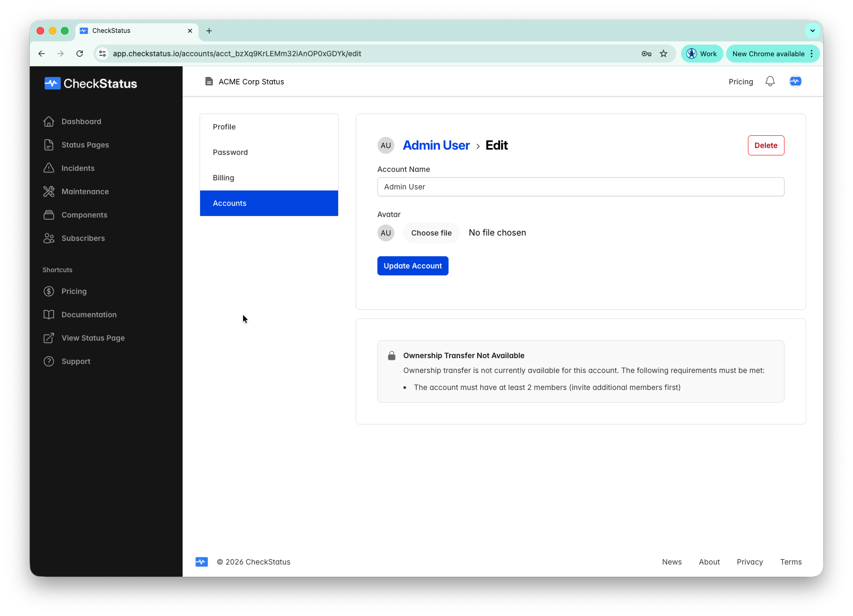Open the Admin User breadcrumb link
Screen dimensions: 853x616
coord(436,145)
